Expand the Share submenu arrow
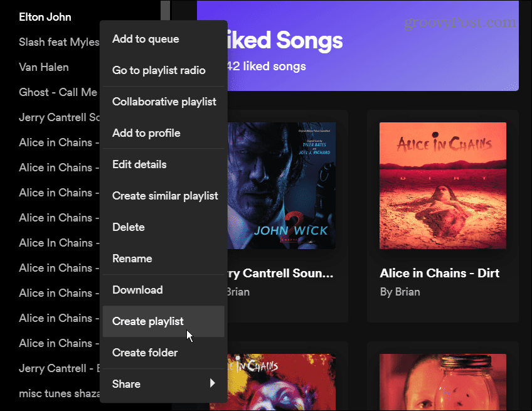Screen dimensions: 532x411 pos(211,383)
